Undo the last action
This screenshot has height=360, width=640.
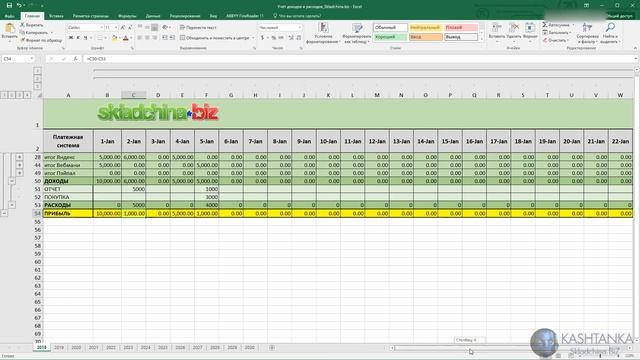19,5
